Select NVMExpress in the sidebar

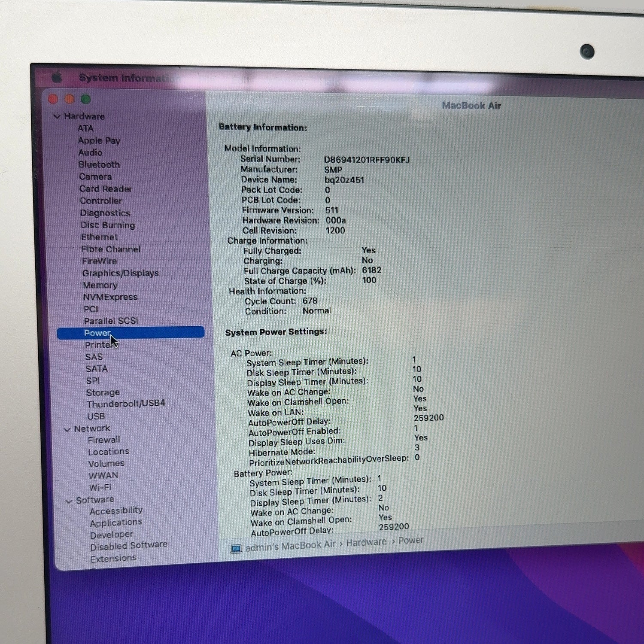(x=110, y=297)
